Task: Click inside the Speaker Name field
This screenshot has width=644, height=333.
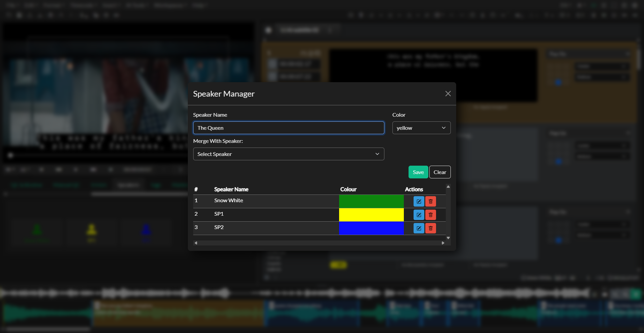Action: 288,128
